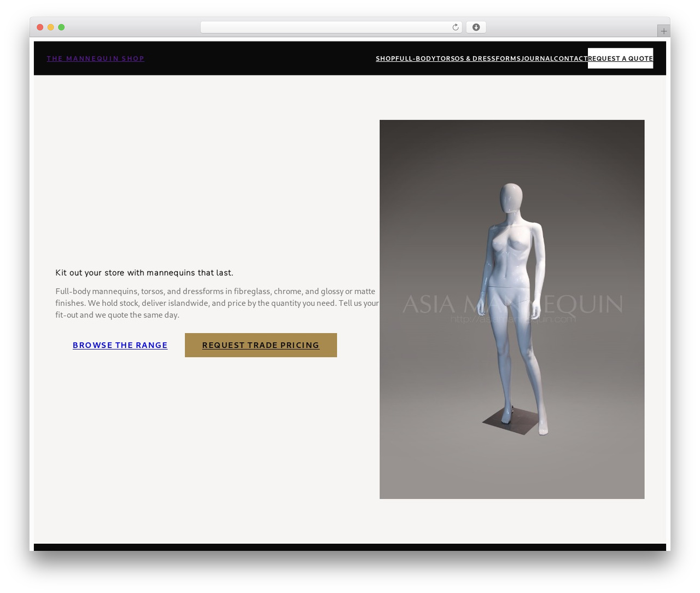Image resolution: width=700 pixels, height=593 pixels.
Task: Click Request Trade Pricing button
Action: tap(261, 345)
